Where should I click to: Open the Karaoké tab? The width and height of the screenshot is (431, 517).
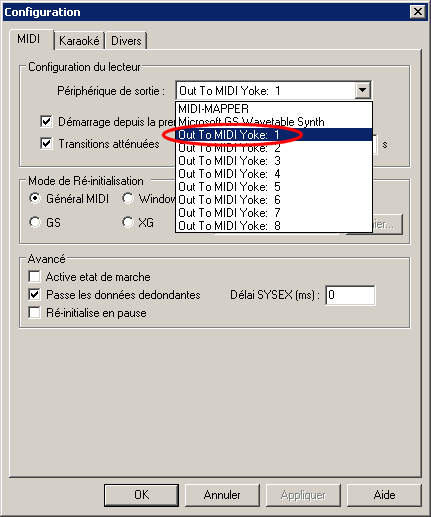[x=79, y=41]
